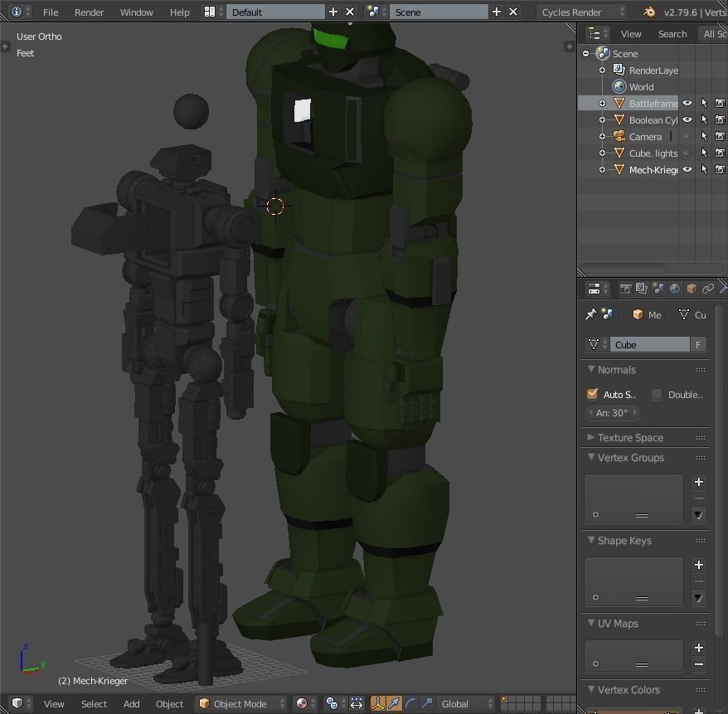Expand the Camera tree item
Image resolution: width=728 pixels, height=714 pixels.
pyautogui.click(x=602, y=137)
